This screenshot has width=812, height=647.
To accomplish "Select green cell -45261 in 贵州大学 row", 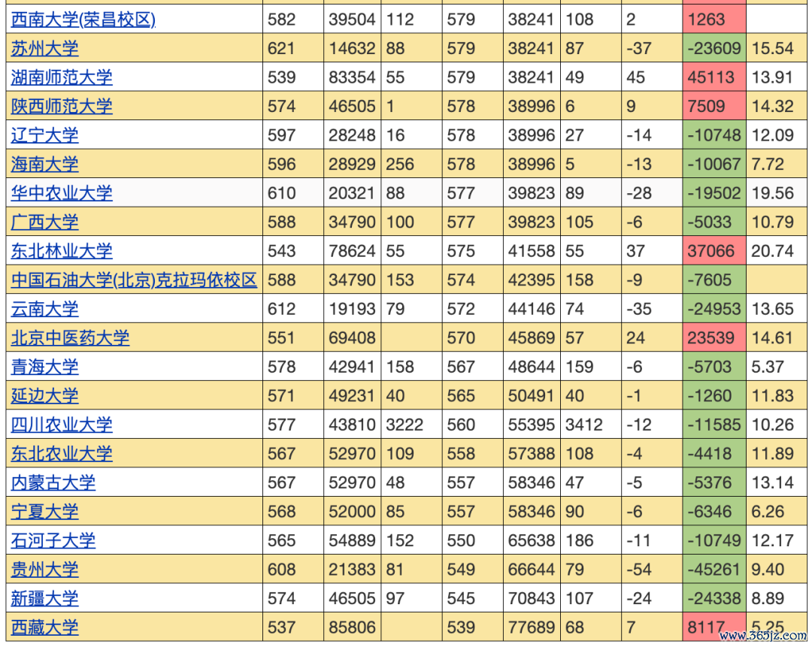I will pos(714,570).
